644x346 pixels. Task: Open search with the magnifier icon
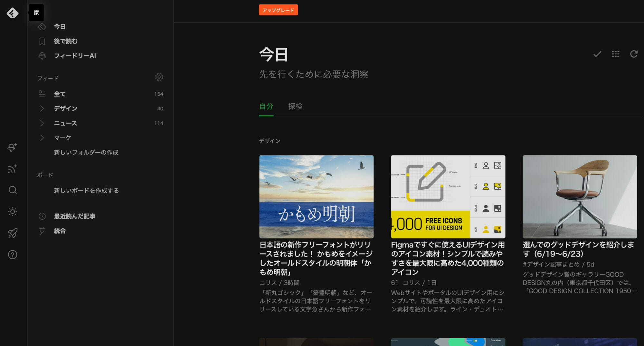[x=13, y=190]
